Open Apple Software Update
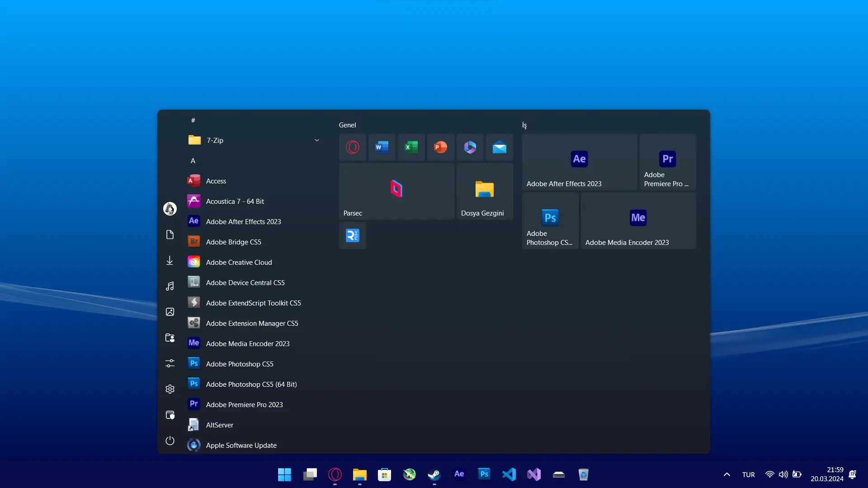The image size is (868, 488). [255, 445]
